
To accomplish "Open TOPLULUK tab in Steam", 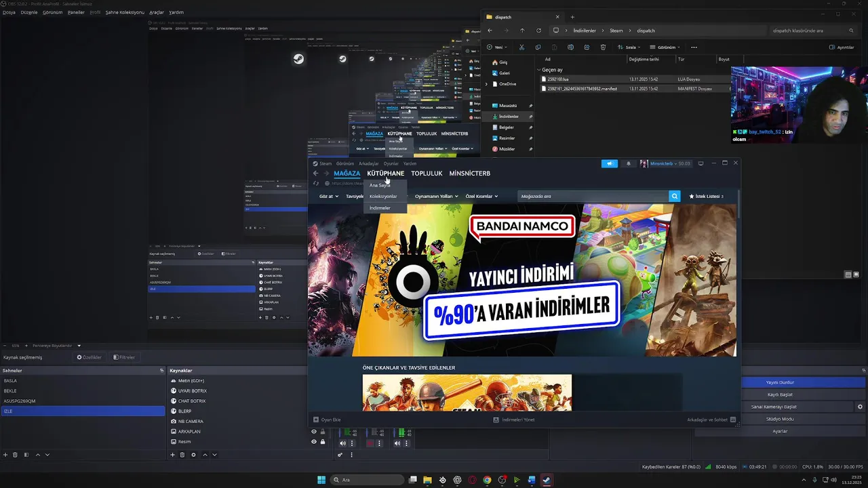I will pyautogui.click(x=427, y=174).
